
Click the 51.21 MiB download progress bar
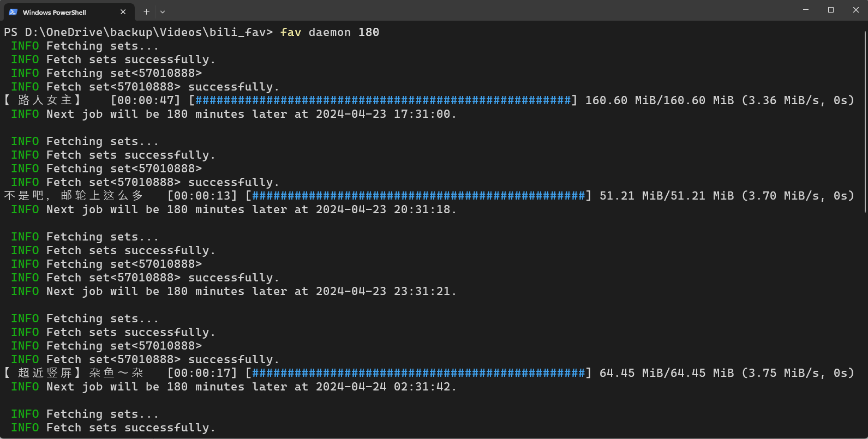click(418, 196)
